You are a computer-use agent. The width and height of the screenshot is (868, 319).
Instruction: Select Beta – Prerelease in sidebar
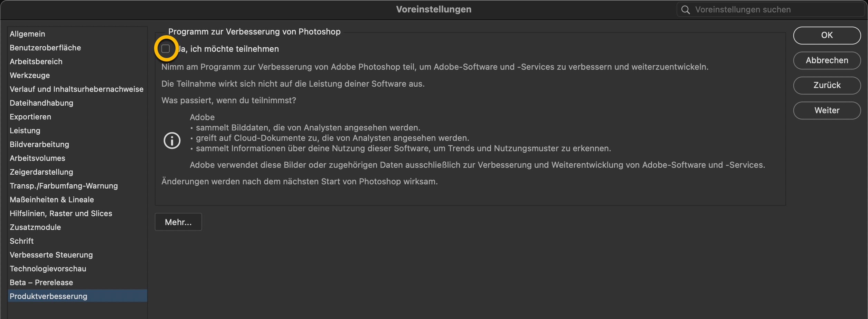pyautogui.click(x=41, y=282)
